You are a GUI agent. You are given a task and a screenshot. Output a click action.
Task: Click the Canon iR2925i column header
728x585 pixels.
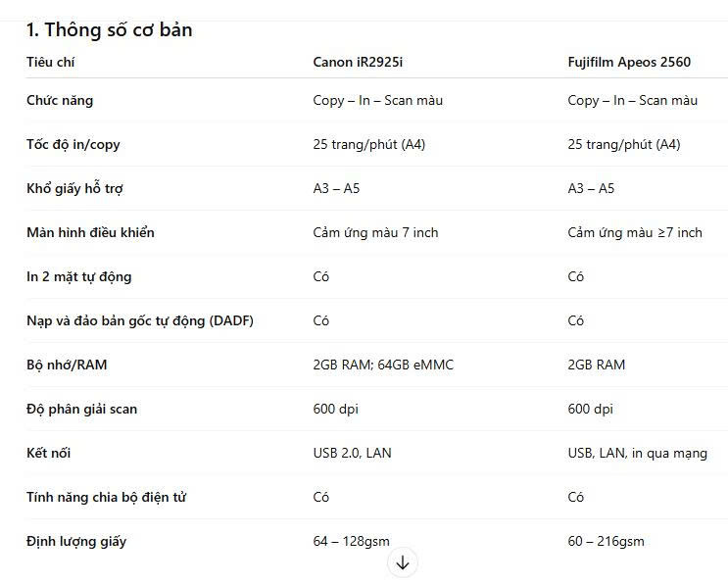[x=358, y=62]
